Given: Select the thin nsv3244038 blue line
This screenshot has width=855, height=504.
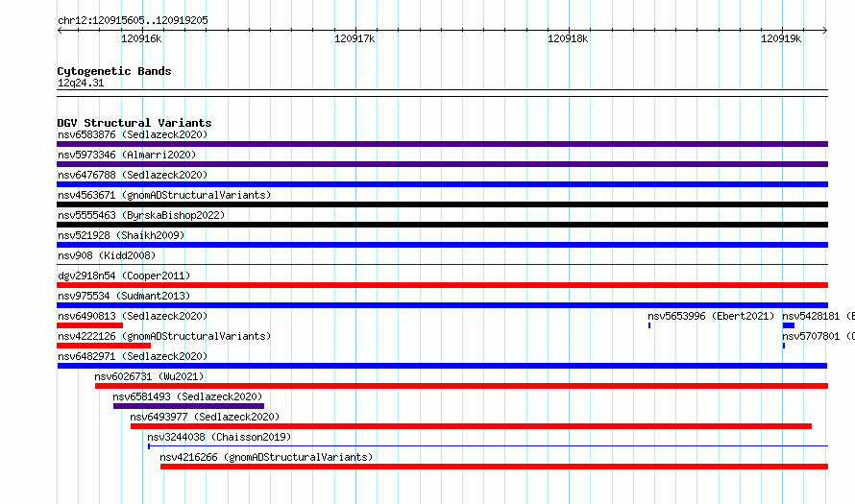Looking at the screenshot, I should pyautogui.click(x=488, y=446).
